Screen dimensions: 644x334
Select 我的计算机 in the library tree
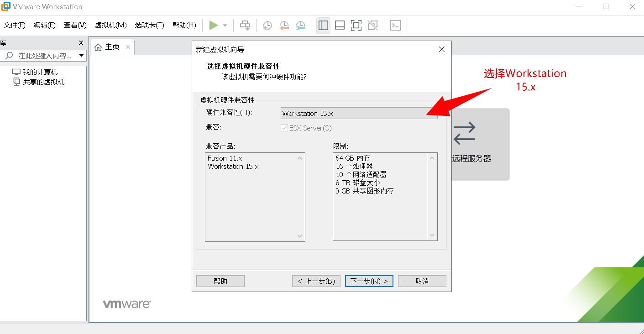pos(35,72)
